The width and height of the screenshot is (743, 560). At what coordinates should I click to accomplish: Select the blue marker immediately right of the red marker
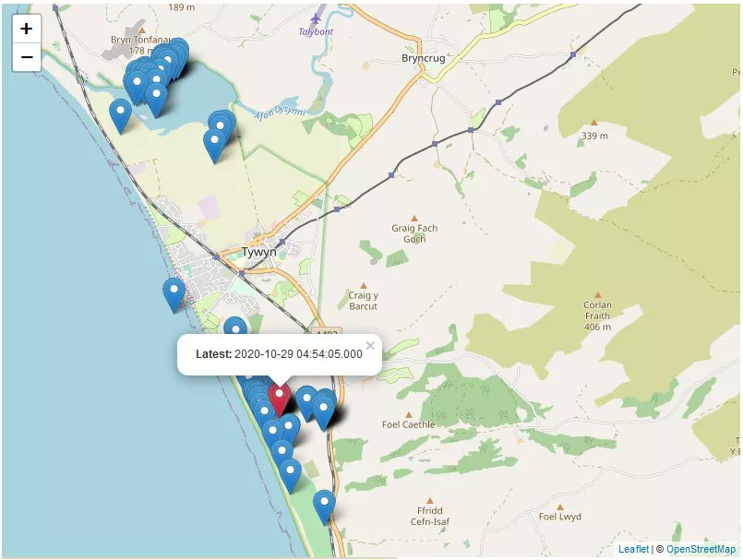(306, 403)
